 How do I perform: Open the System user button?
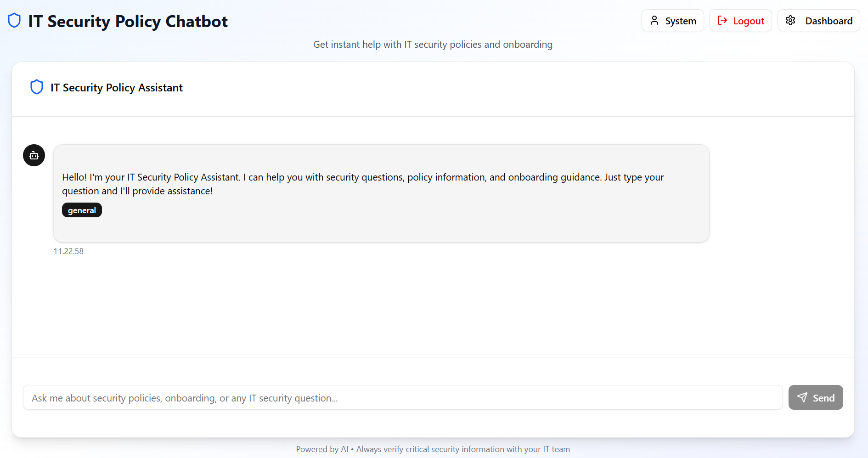pyautogui.click(x=672, y=21)
